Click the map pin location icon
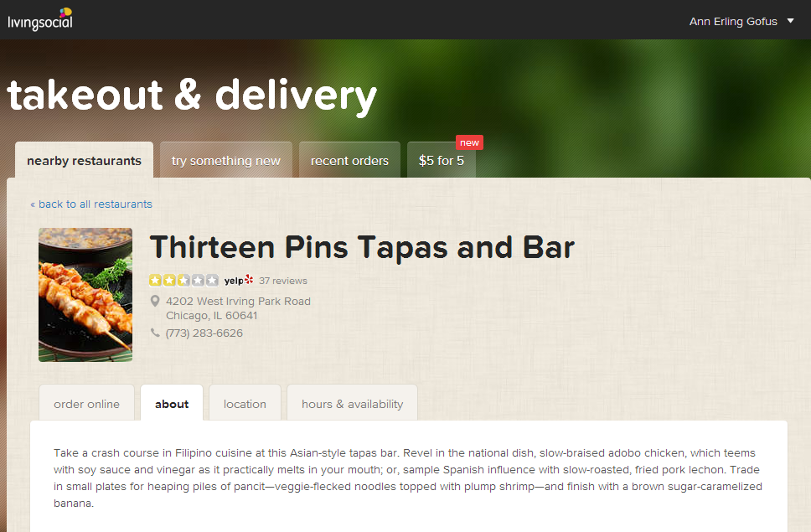811x532 pixels. [155, 301]
